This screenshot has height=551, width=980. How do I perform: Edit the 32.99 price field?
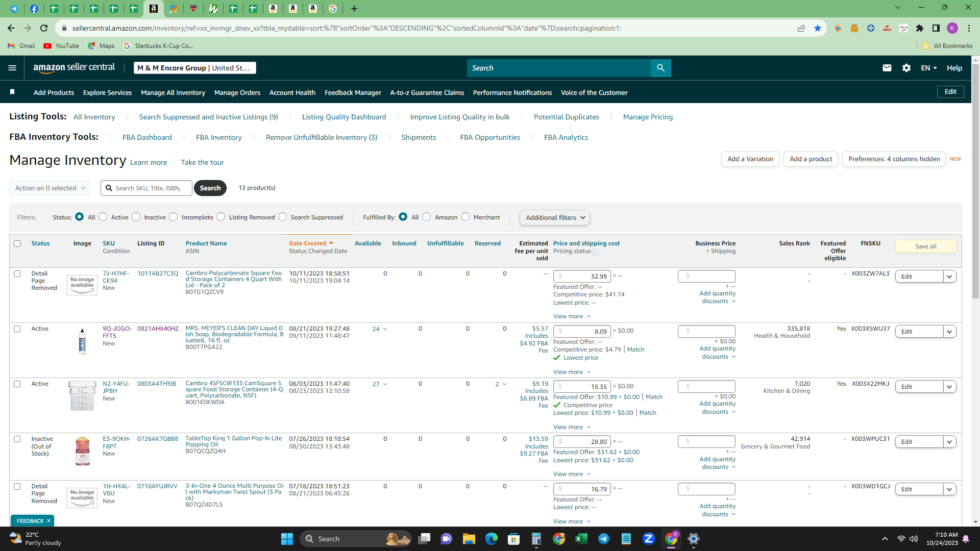(582, 277)
